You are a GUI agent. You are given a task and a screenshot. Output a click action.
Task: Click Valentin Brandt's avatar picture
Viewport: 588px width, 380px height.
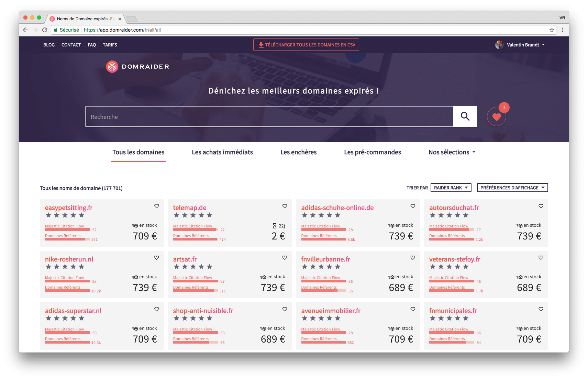499,45
